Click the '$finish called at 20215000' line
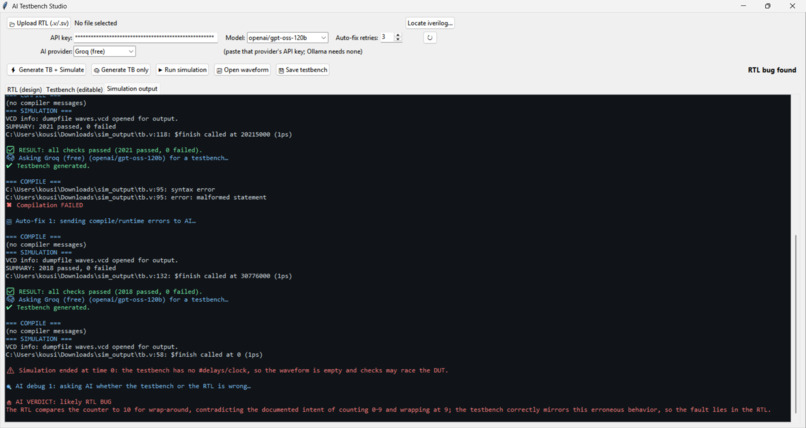The height and width of the screenshot is (428, 806). coord(149,134)
